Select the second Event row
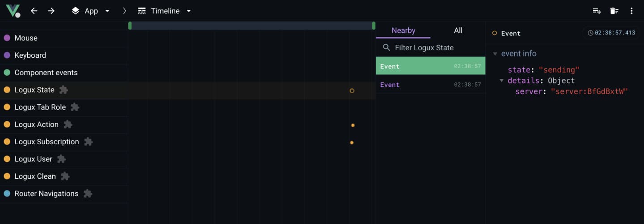 point(430,84)
